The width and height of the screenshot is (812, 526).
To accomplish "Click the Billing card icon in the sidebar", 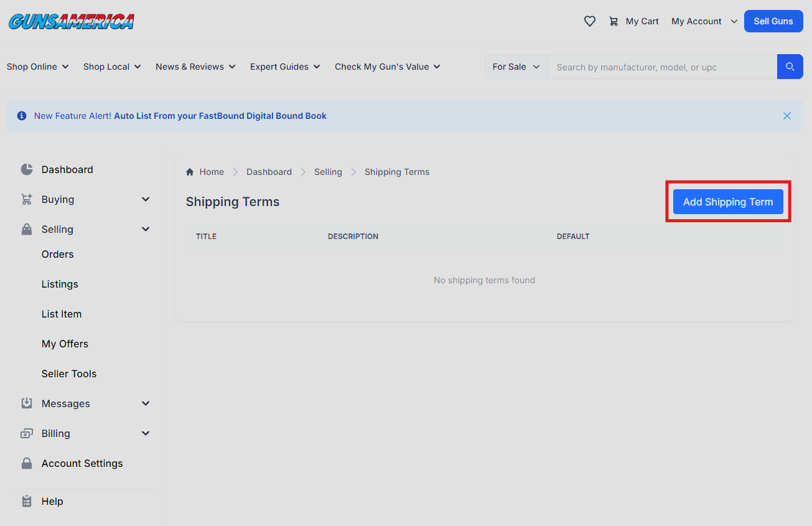I will 26,433.
